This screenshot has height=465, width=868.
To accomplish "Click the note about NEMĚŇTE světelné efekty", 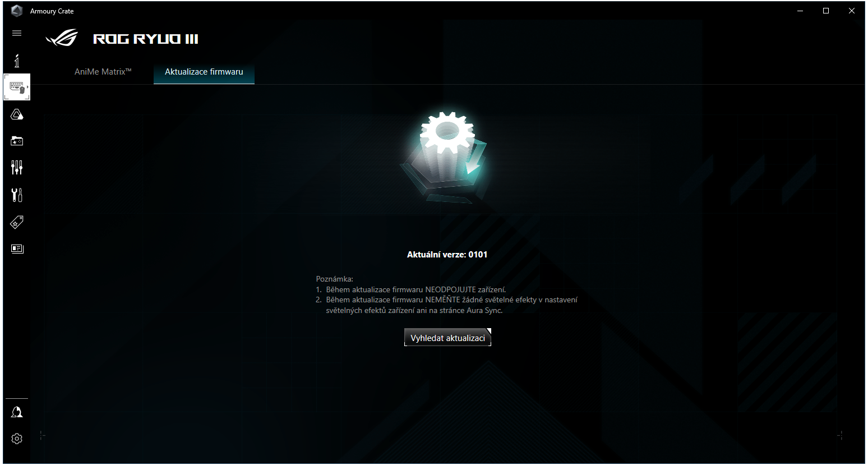I will click(447, 305).
